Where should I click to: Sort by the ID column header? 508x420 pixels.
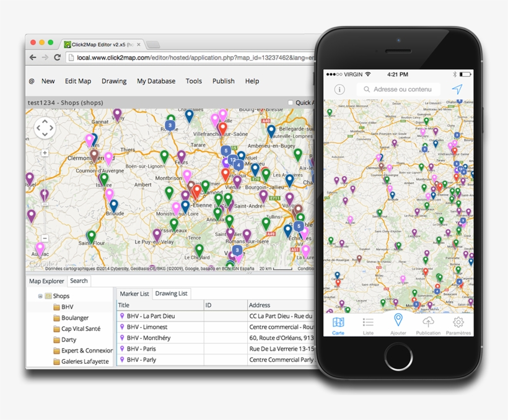(x=226, y=305)
